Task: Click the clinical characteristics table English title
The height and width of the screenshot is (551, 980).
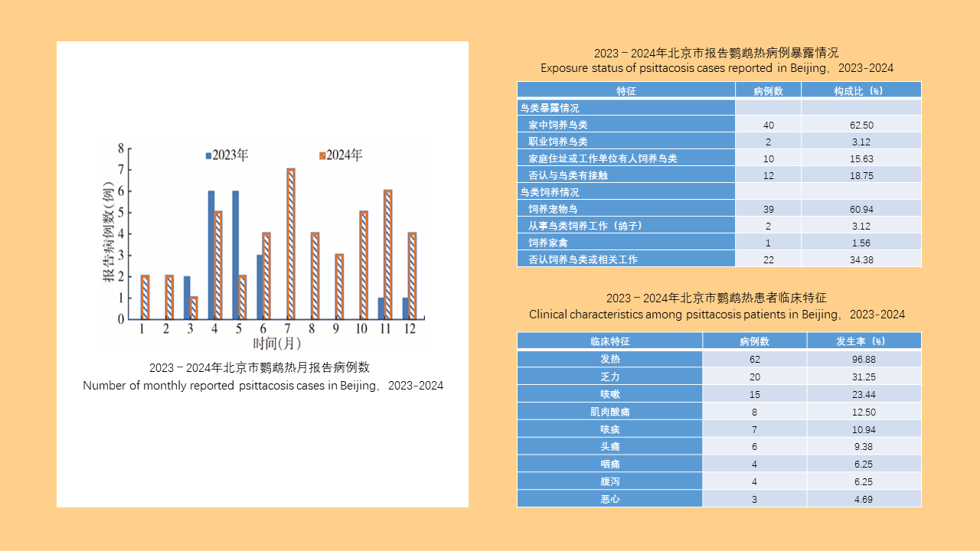Action: tap(717, 315)
